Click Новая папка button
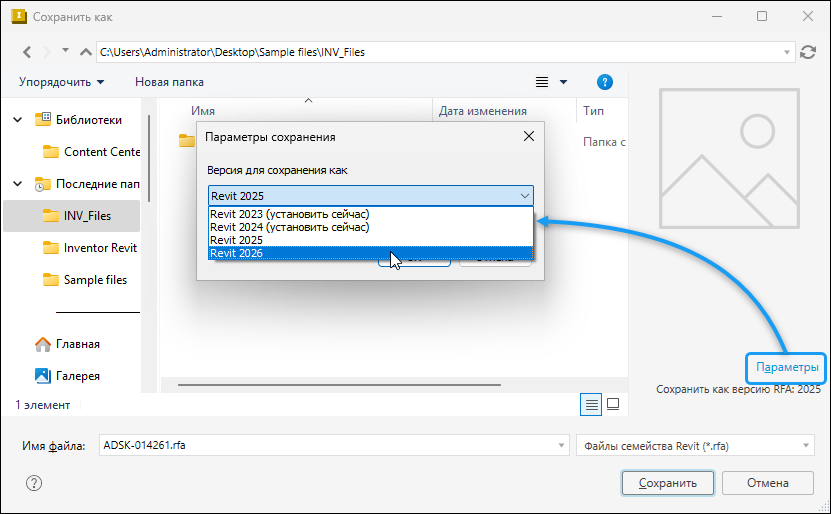 tap(169, 82)
